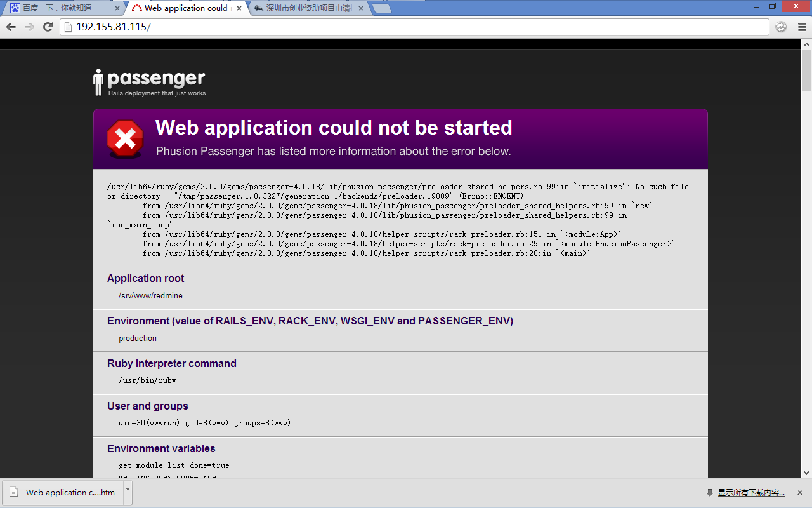Open a new tab button
The height and width of the screenshot is (508, 812).
coord(381,8)
